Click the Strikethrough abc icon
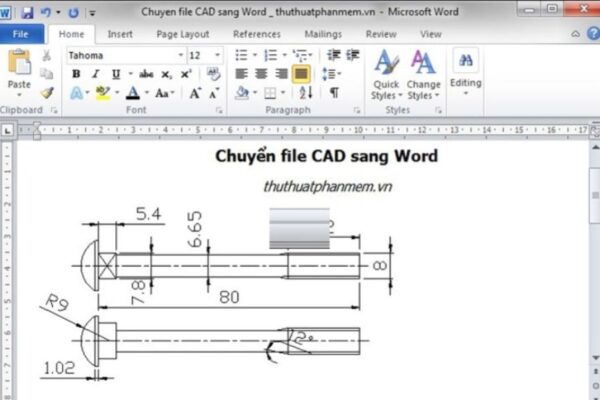The height and width of the screenshot is (400, 600). click(x=146, y=74)
